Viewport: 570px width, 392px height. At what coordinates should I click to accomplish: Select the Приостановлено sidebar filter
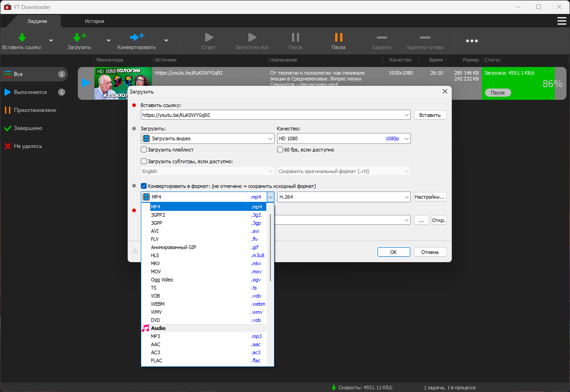34,110
